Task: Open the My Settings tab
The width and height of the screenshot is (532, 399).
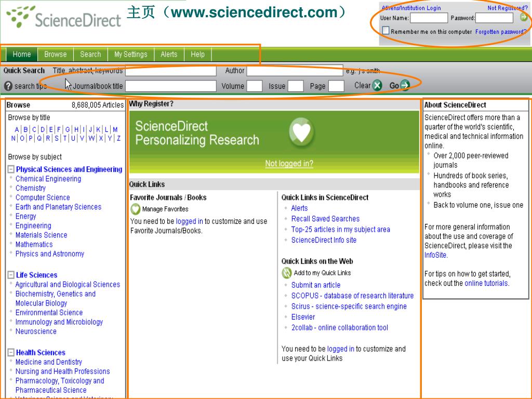Action: (x=130, y=54)
